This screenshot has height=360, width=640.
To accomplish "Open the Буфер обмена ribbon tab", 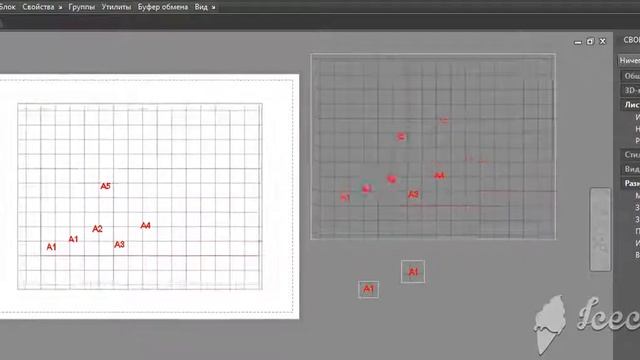I will (163, 7).
